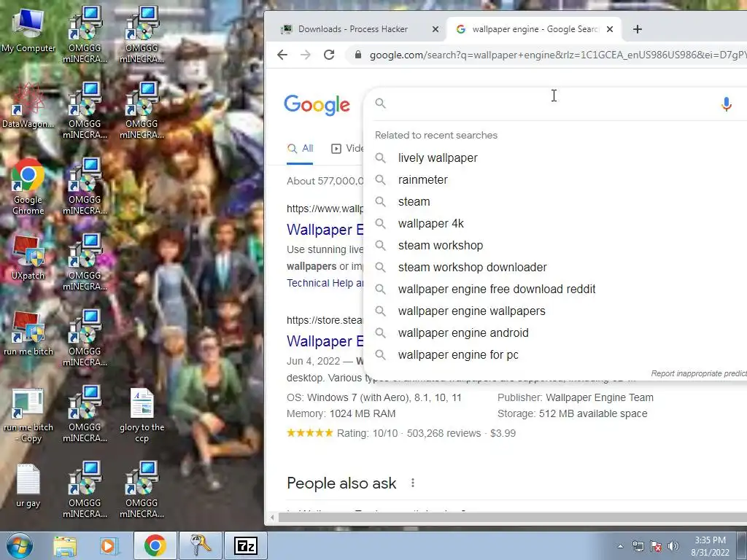Close the wallpaper engine Google Search tab
Viewport: 747px width, 560px height.
[x=610, y=29]
